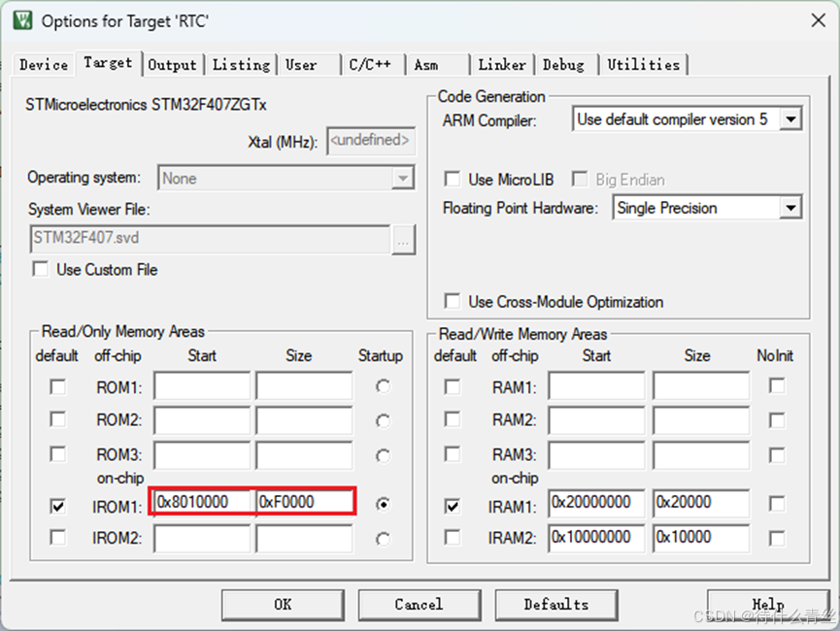Go to the Listing tab
This screenshot has width=840, height=631.
[x=241, y=65]
